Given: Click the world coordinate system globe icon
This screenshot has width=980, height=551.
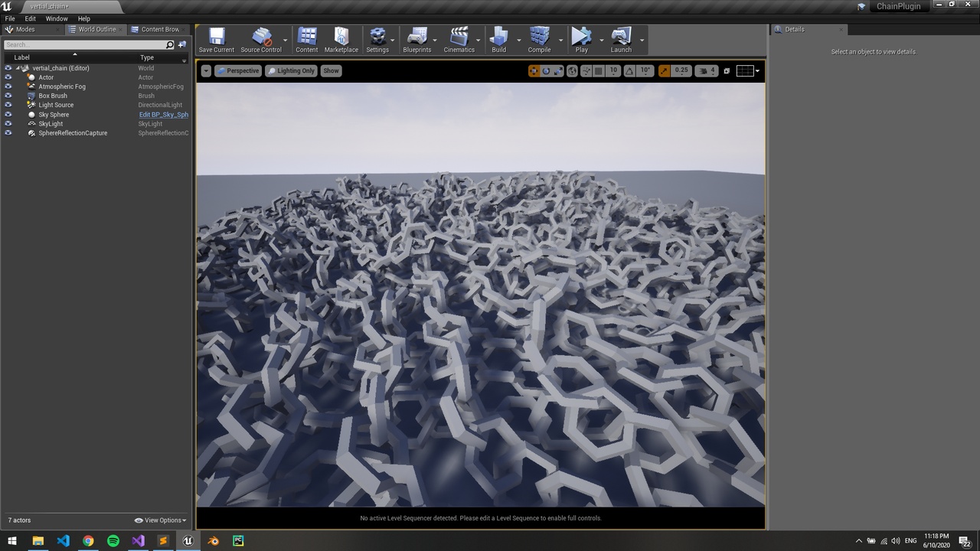Looking at the screenshot, I should pyautogui.click(x=573, y=71).
